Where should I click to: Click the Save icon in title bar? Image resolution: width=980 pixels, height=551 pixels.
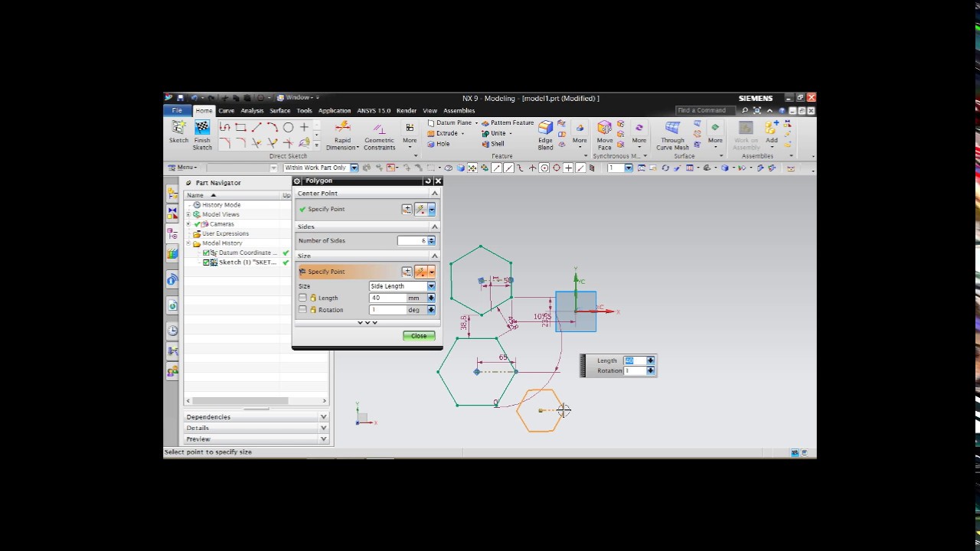pos(181,98)
